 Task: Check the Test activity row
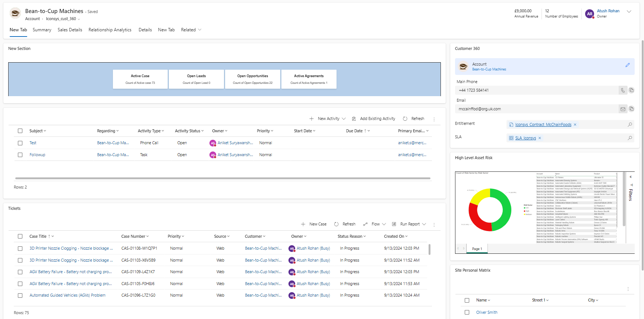[20, 143]
